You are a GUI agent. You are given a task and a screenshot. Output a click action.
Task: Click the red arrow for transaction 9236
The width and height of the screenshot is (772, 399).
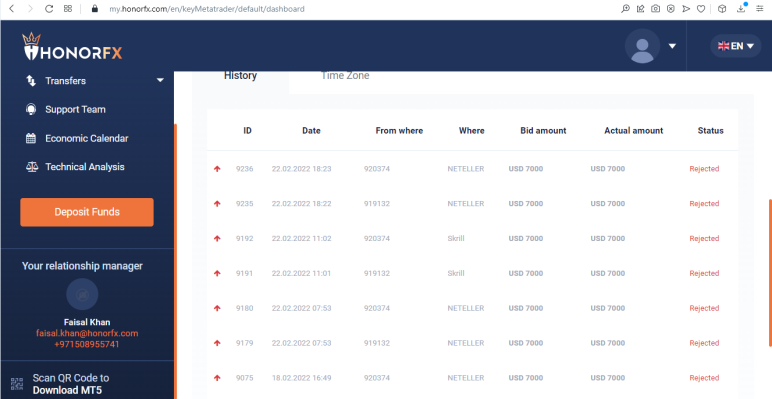(x=217, y=169)
